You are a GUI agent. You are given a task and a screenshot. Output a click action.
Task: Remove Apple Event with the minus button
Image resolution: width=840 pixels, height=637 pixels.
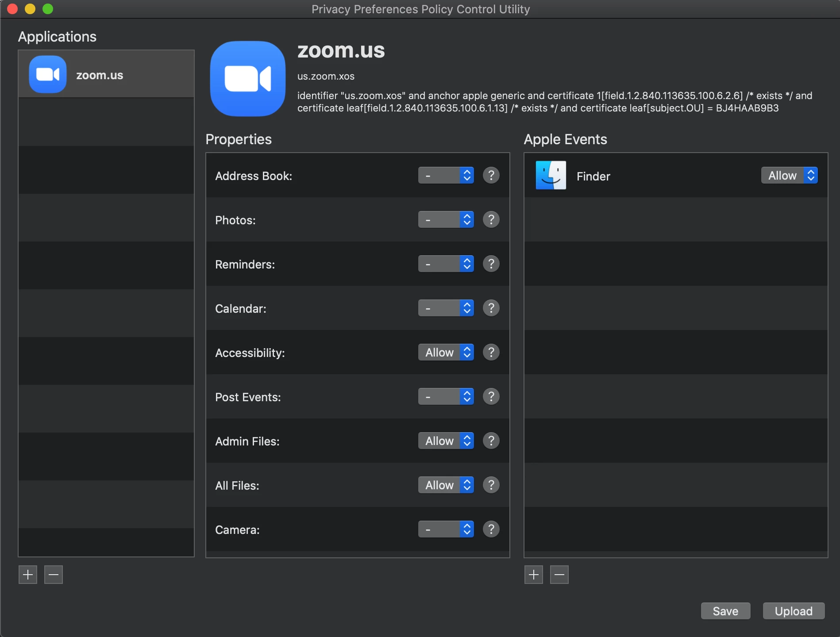click(x=559, y=575)
